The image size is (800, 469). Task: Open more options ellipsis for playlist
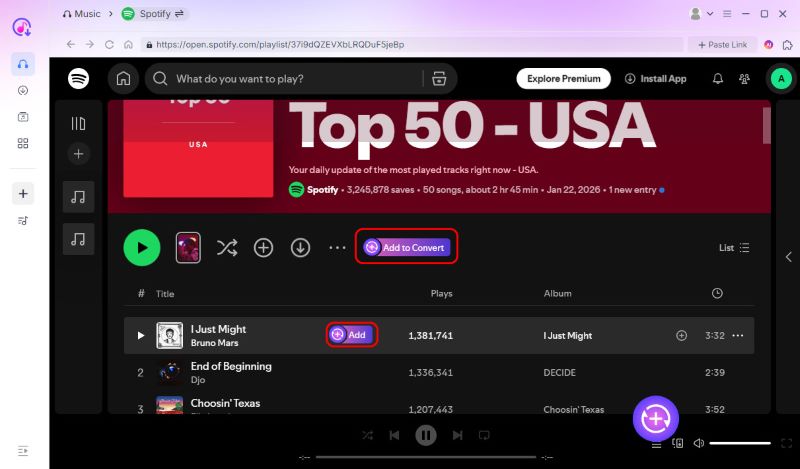337,248
